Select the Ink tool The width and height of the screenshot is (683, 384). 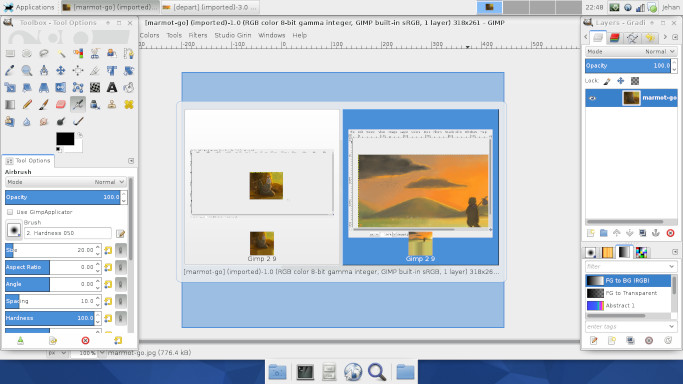[95, 104]
